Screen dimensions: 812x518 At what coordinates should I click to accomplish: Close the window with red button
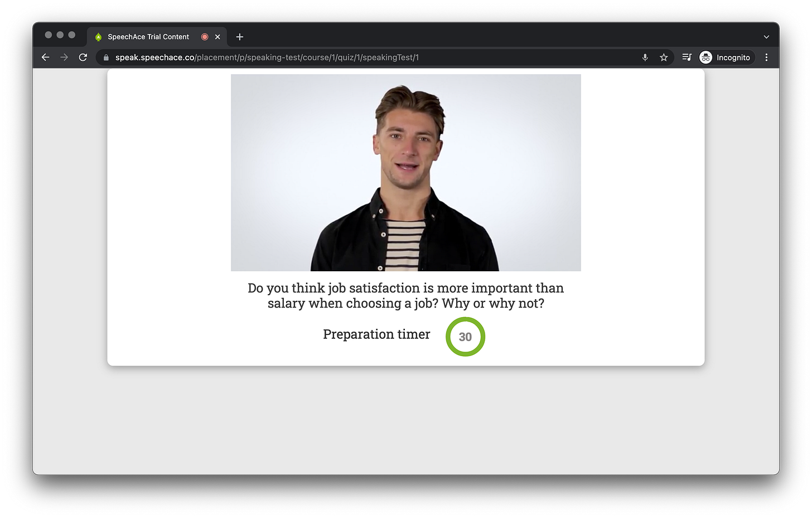[x=49, y=35]
